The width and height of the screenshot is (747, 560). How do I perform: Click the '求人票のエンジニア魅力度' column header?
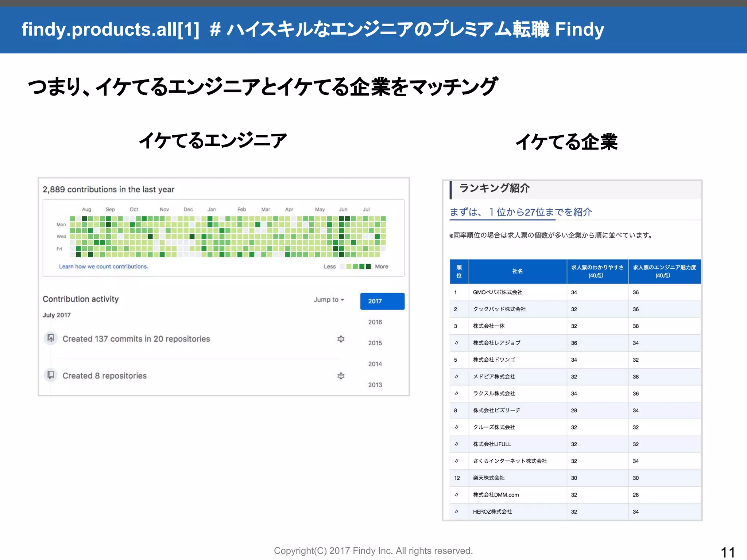(x=665, y=271)
